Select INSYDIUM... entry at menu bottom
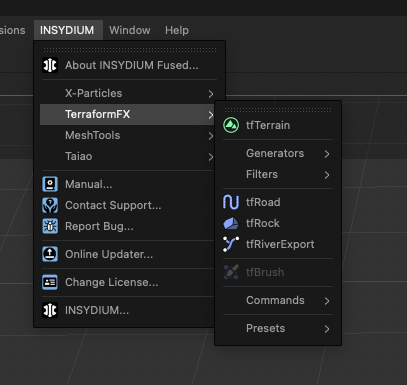Screen dimensions: 407x385 pyautogui.click(x=127, y=310)
